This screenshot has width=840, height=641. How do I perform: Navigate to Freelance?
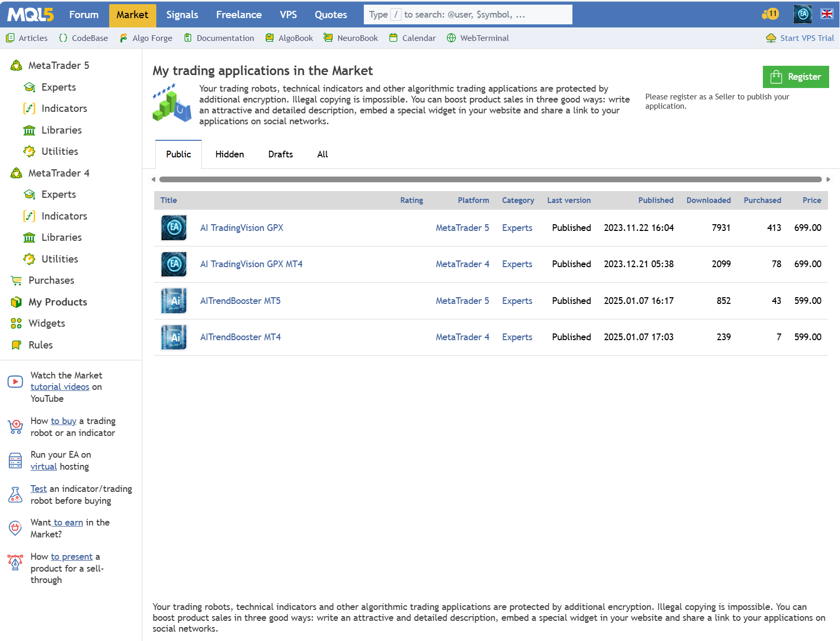click(239, 14)
